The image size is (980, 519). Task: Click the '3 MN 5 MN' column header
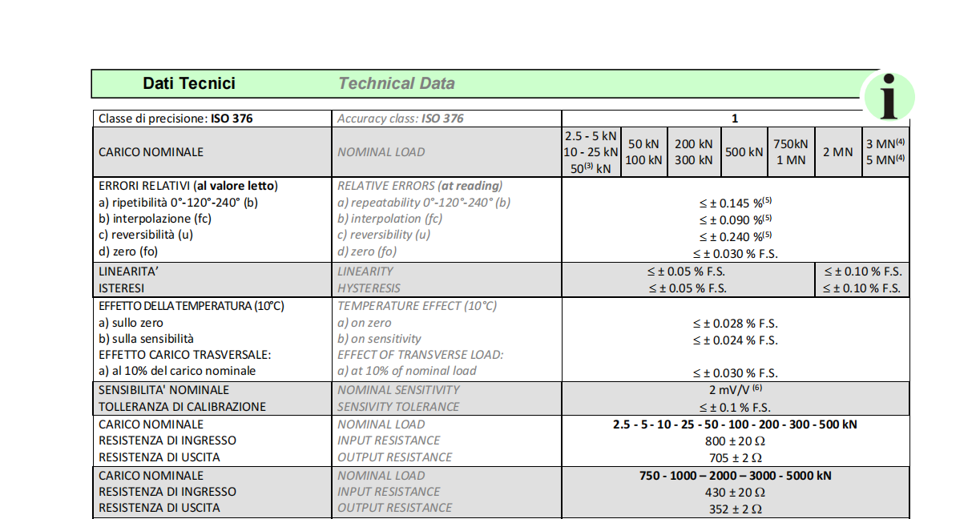pos(885,152)
